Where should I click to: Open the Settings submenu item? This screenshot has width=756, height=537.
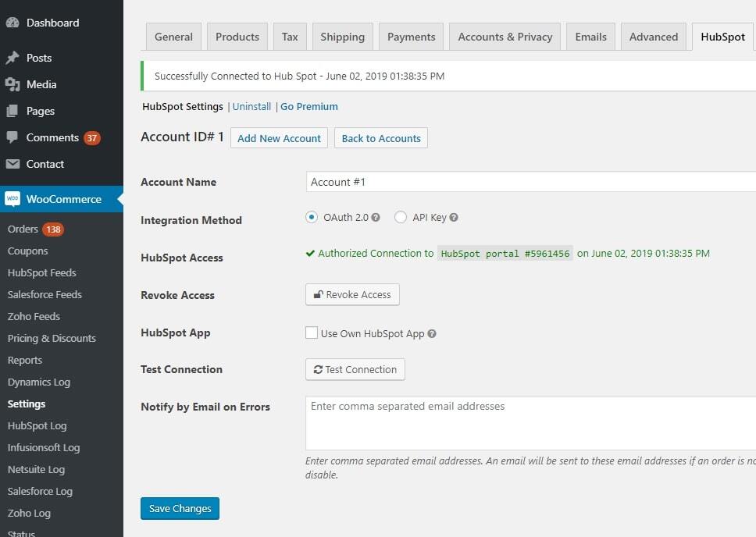pos(27,404)
